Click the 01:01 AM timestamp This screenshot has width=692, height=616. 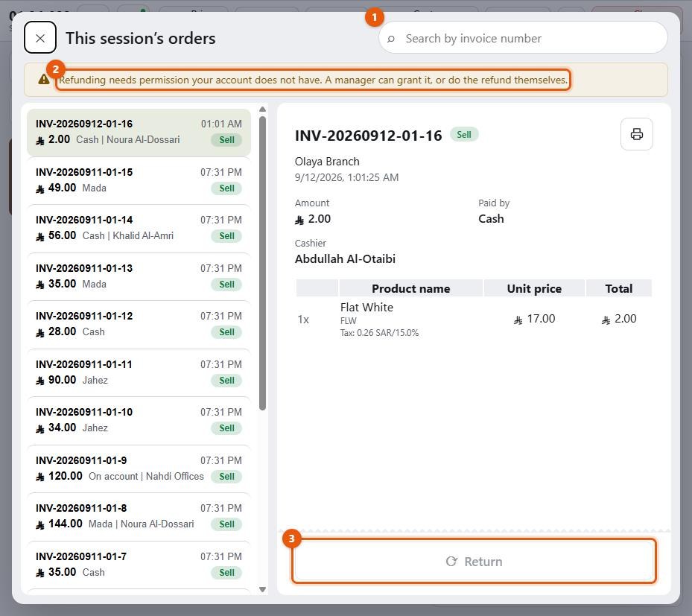coord(221,124)
